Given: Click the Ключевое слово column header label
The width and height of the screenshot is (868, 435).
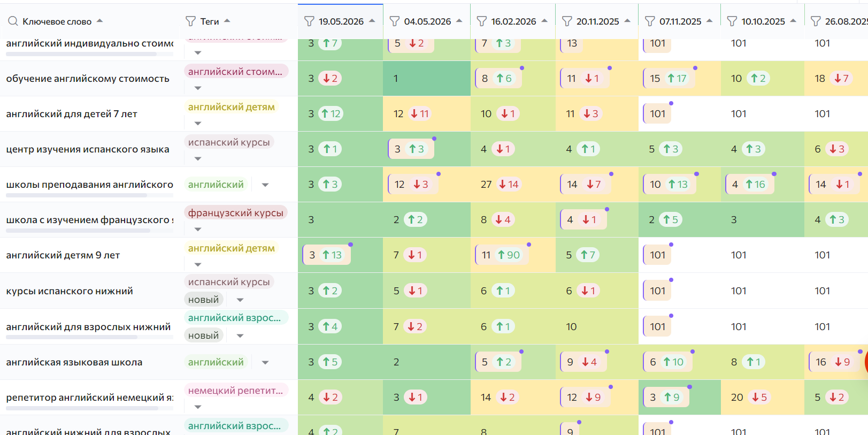Looking at the screenshot, I should click(x=57, y=21).
